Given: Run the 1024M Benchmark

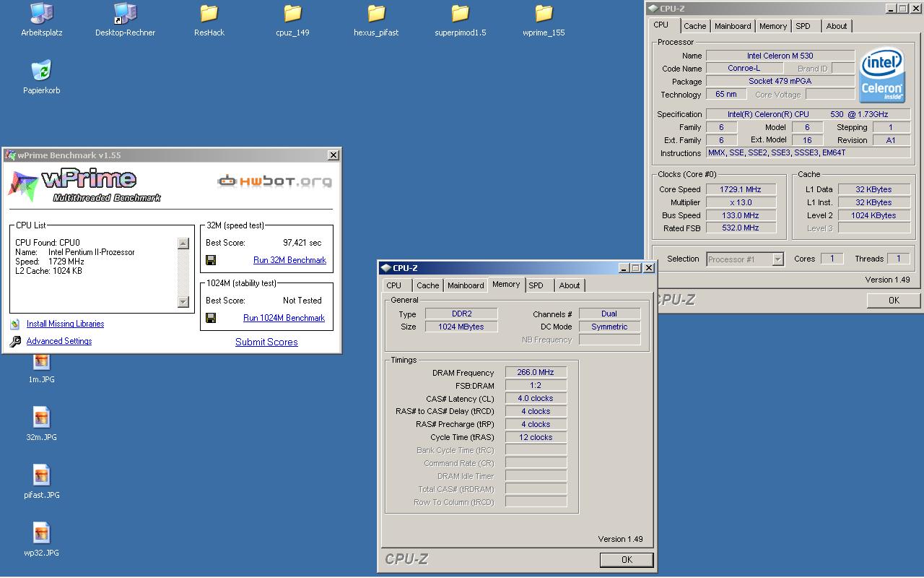Looking at the screenshot, I should (284, 318).
